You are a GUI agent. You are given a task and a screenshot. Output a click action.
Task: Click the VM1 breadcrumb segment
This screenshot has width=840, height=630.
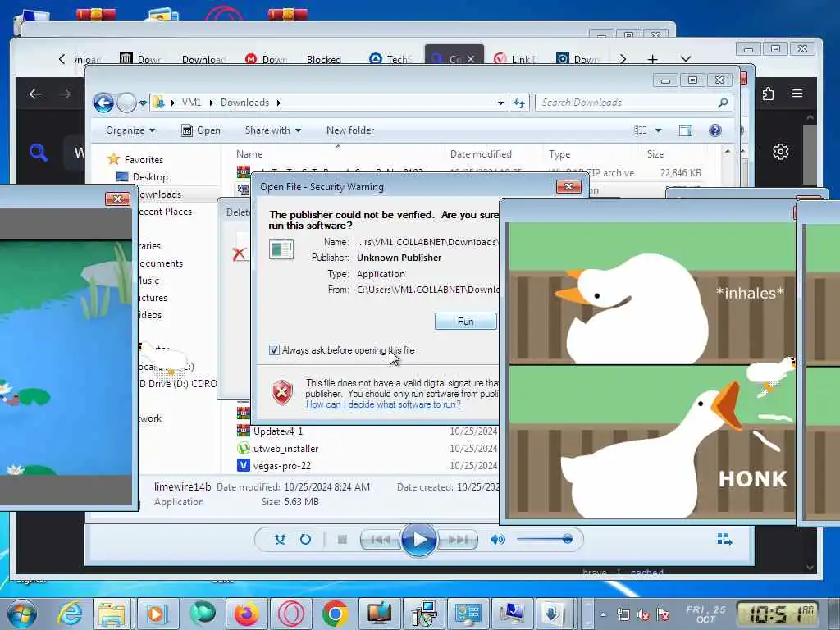pyautogui.click(x=191, y=103)
